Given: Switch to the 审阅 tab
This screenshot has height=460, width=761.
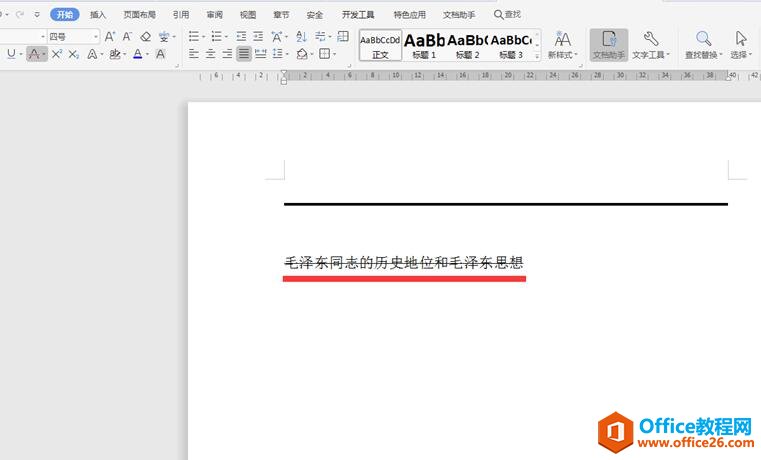Looking at the screenshot, I should click(x=215, y=15).
